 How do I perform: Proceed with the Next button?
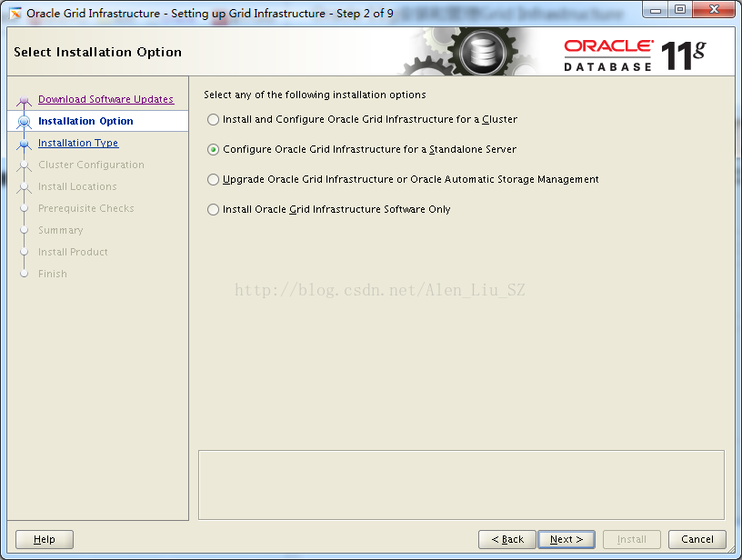click(567, 539)
